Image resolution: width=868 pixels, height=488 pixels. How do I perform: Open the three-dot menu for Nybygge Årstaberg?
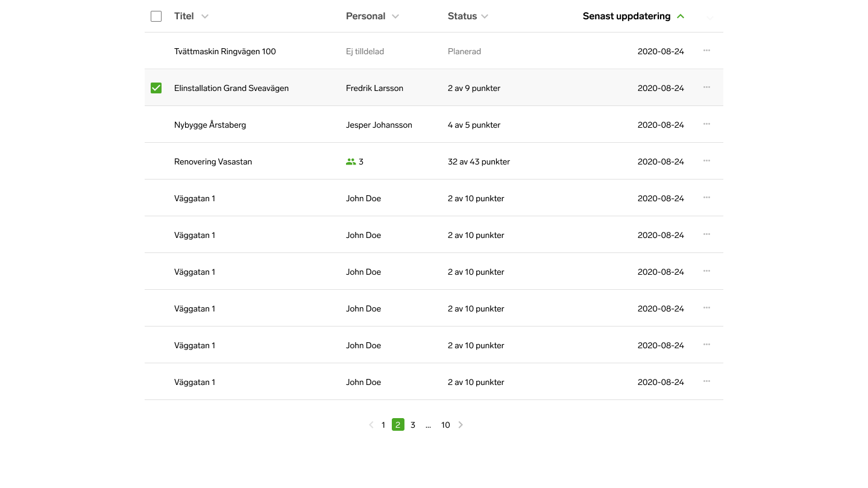coord(706,124)
